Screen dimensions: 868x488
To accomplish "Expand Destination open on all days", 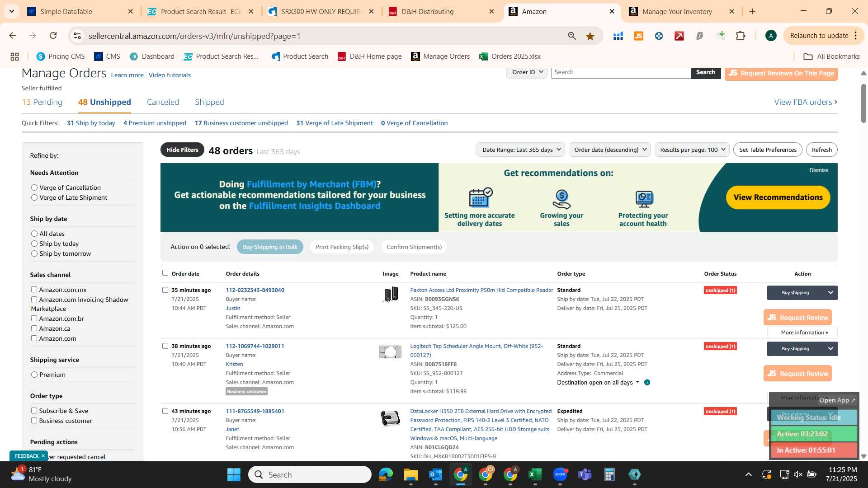I will click(x=598, y=382).
